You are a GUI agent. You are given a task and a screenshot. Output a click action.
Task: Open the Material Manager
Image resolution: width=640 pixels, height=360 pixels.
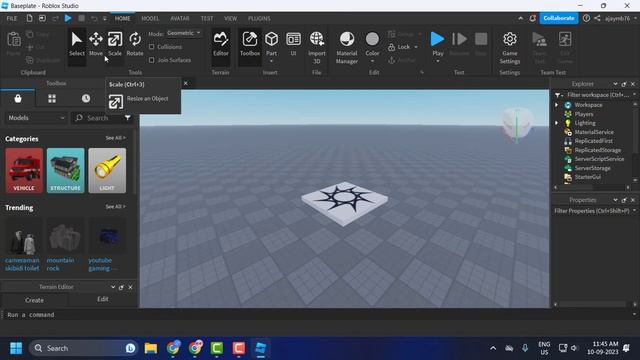pyautogui.click(x=347, y=47)
